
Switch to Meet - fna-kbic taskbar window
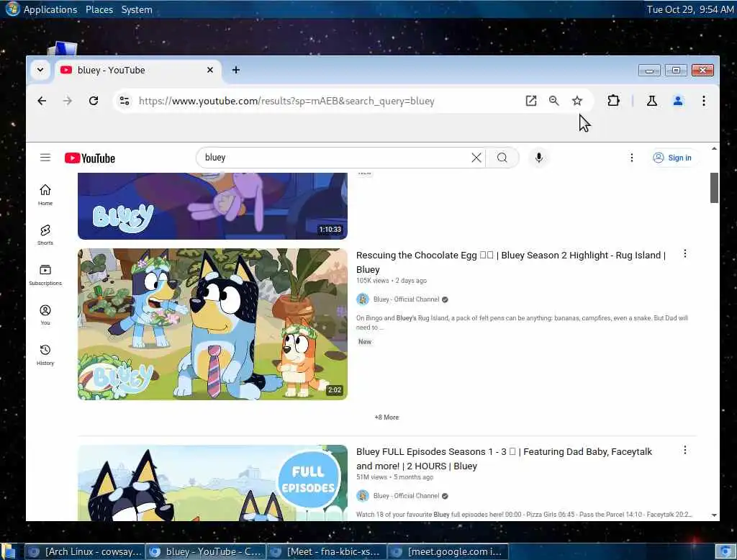[x=327, y=551]
